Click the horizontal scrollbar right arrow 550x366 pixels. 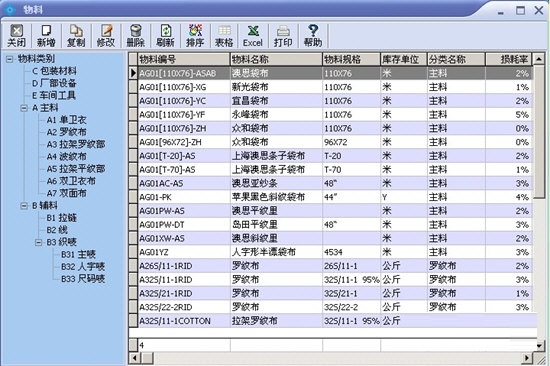click(526, 358)
